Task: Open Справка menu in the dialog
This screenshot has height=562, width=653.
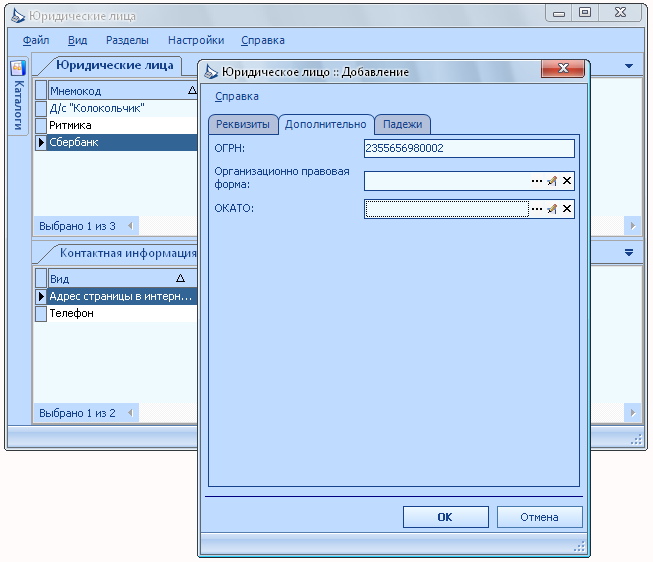Action: (237, 96)
